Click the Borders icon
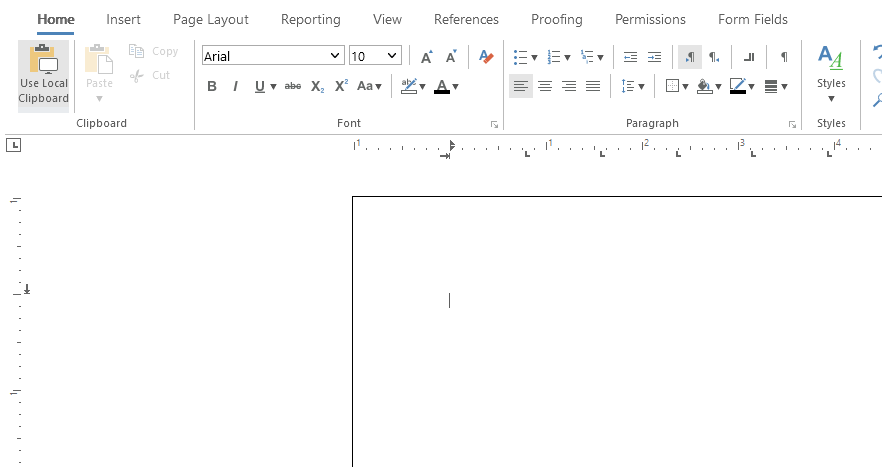The image size is (882, 467). [x=672, y=86]
